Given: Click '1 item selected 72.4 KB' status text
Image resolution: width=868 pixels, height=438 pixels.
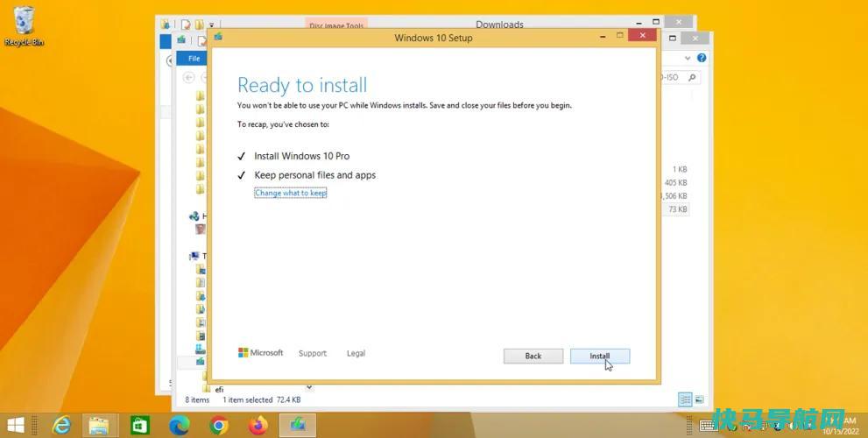Looking at the screenshot, I should [262, 399].
